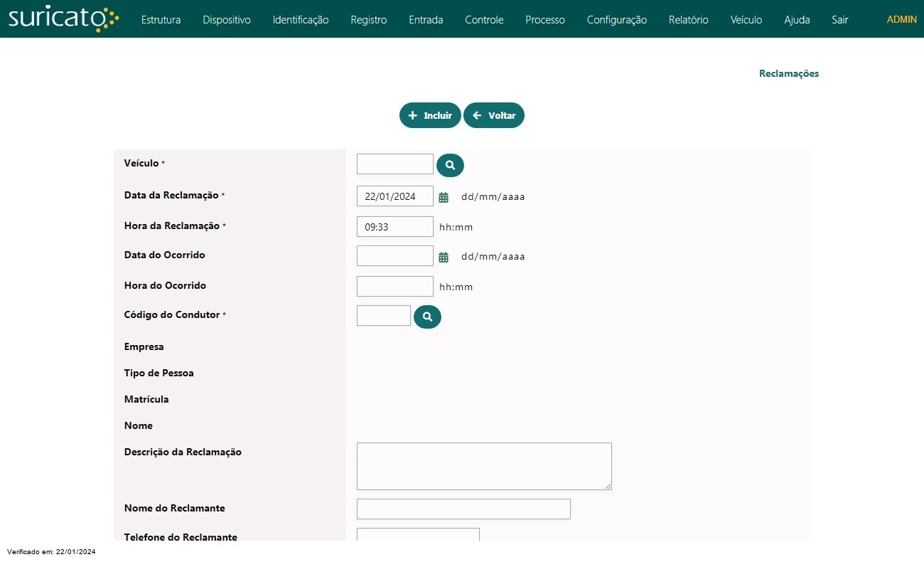The image size is (924, 562).
Task: Open the Identificação menu
Action: 301,20
